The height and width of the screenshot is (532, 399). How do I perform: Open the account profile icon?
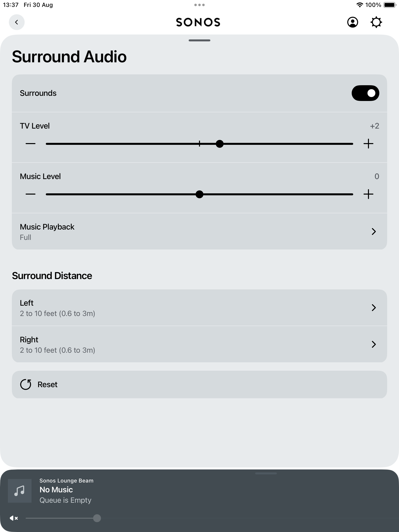click(352, 22)
